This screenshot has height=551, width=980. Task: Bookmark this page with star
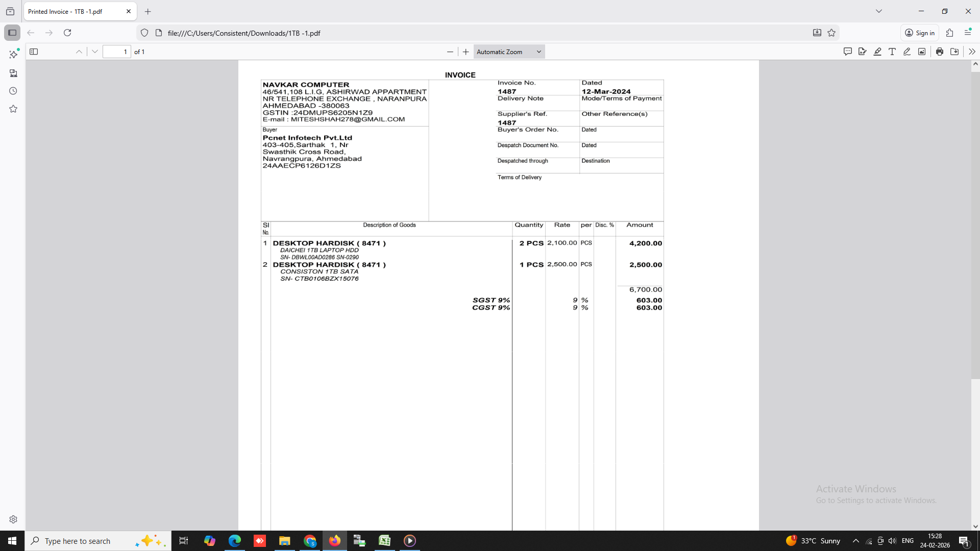(x=831, y=33)
